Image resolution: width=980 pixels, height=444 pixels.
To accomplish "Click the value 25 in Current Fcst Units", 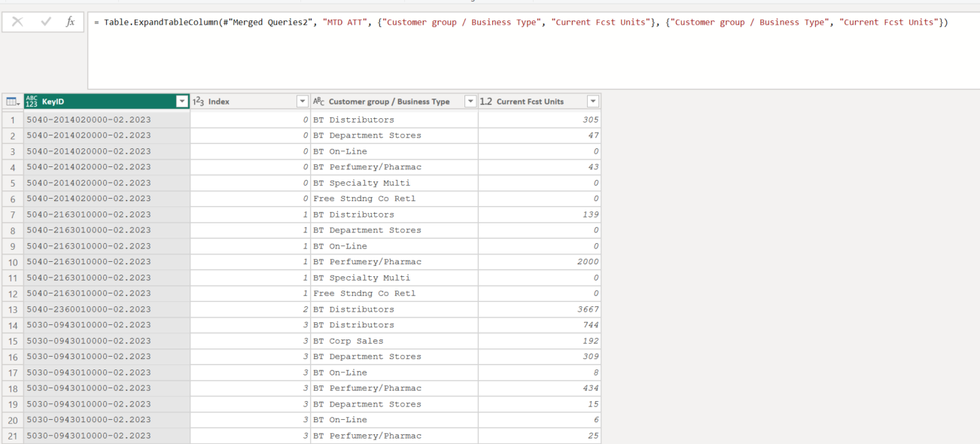I will [593, 436].
